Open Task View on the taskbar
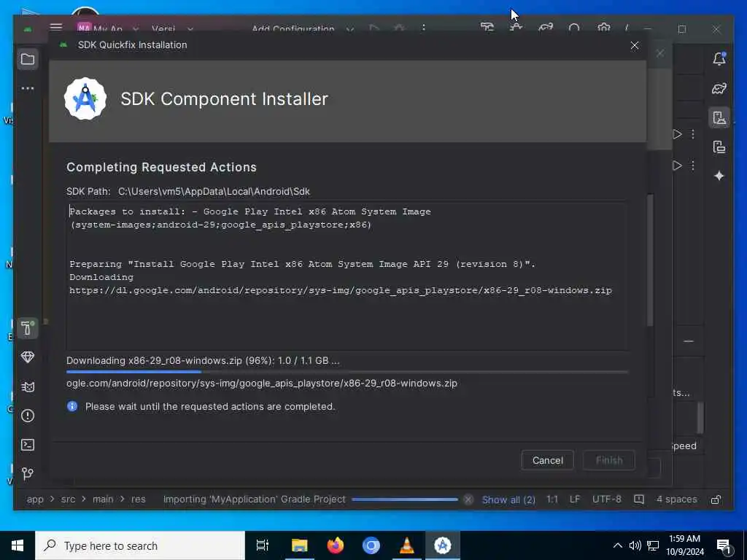The image size is (747, 560). point(263,545)
